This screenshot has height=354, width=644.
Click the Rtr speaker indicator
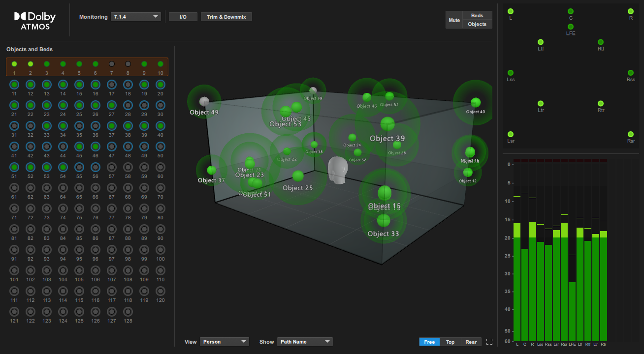coord(600,104)
